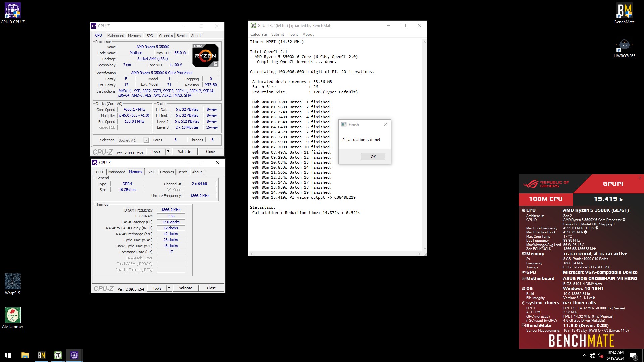This screenshot has width=644, height=362.
Task: Switch to CPU tab in Memory CPU-Z window
Action: click(x=100, y=172)
